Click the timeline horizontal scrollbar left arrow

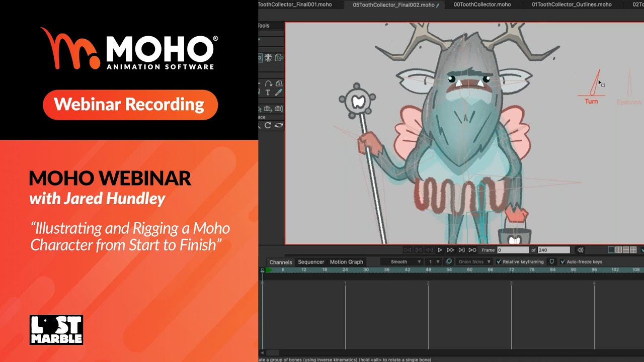pyautogui.click(x=261, y=353)
